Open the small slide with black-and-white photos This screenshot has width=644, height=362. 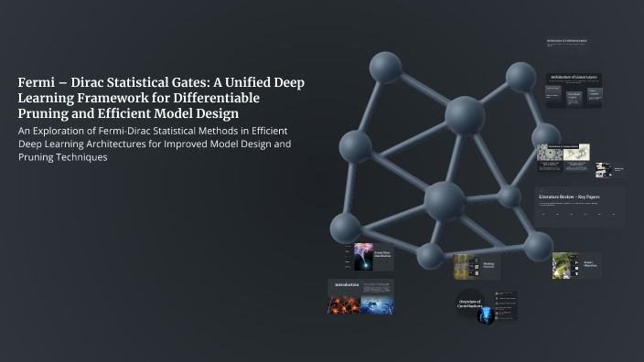tap(609, 170)
